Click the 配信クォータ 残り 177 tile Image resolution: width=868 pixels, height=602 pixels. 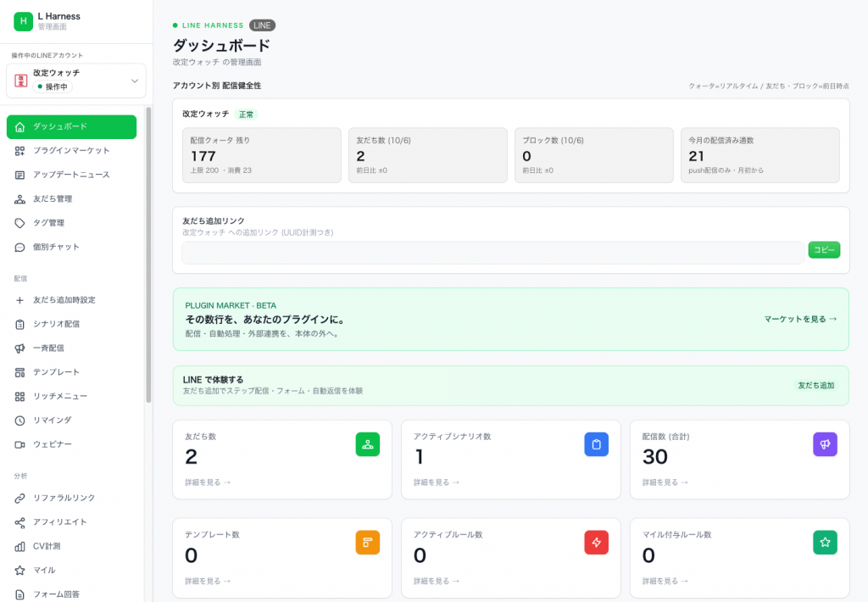(262, 155)
